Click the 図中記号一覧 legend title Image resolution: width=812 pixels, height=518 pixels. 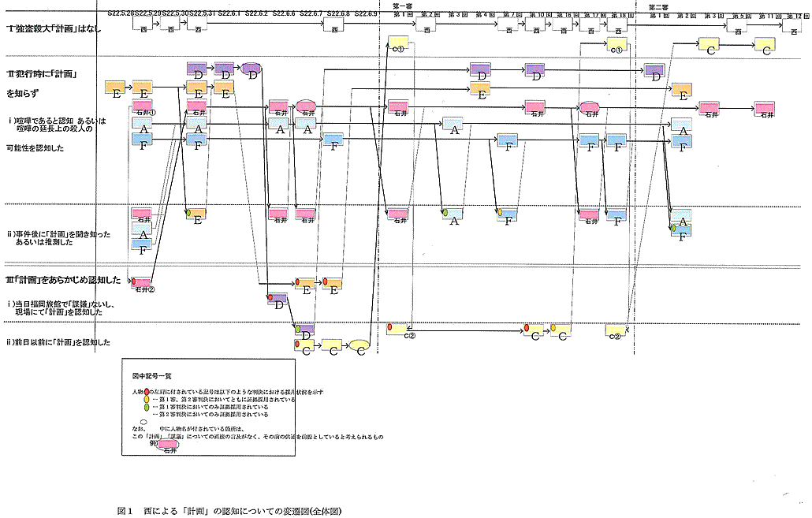(x=151, y=378)
